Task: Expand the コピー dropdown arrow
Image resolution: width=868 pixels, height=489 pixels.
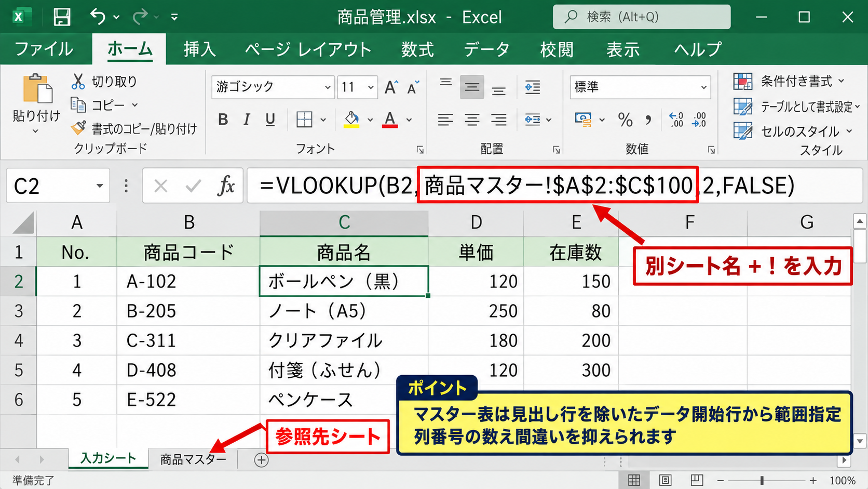Action: pyautogui.click(x=135, y=105)
